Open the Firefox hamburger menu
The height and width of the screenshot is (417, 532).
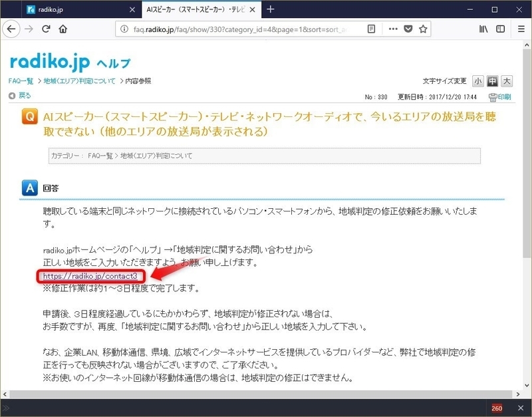point(521,29)
